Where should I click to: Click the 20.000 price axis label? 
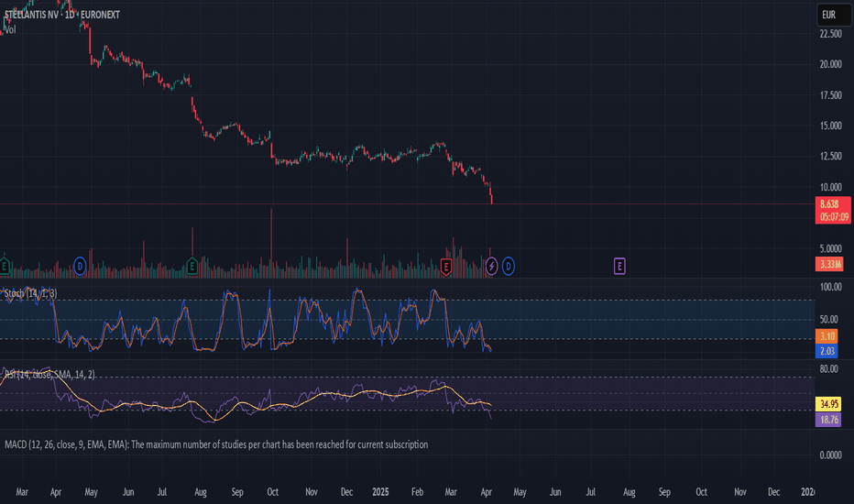[x=830, y=64]
